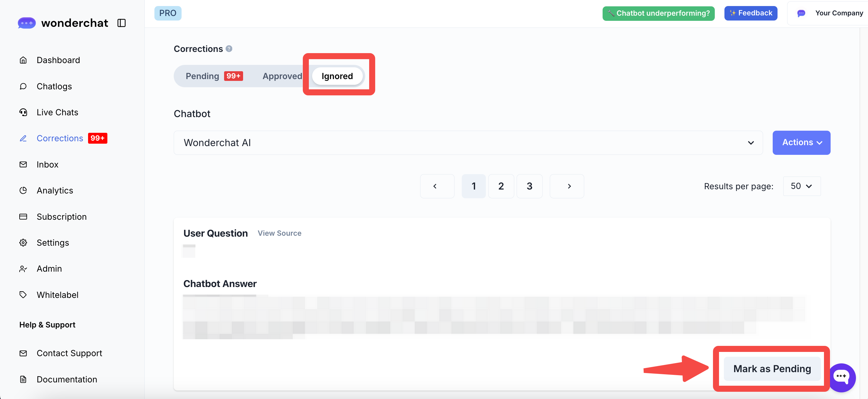The image size is (868, 399).
Task: Expand the Wonderchat AI chatbot dropdown
Action: tap(468, 143)
